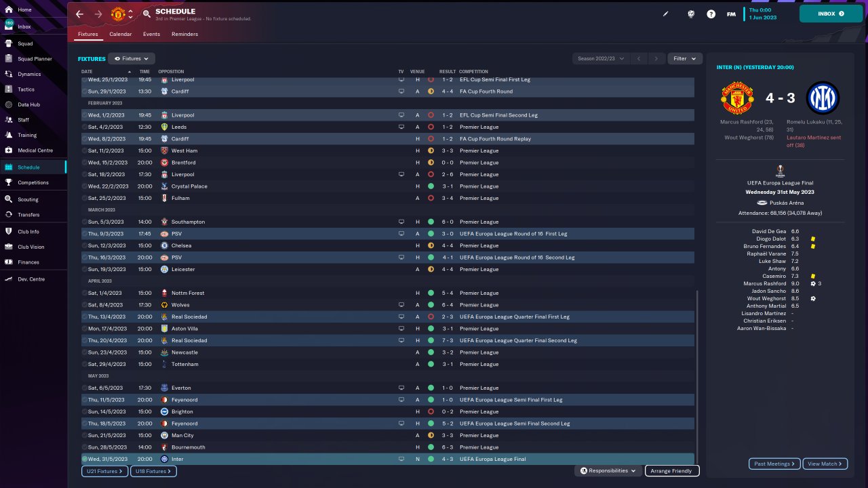The image size is (868, 488).
Task: Click the Data Hub icon in the sidebar
Action: click(9, 104)
